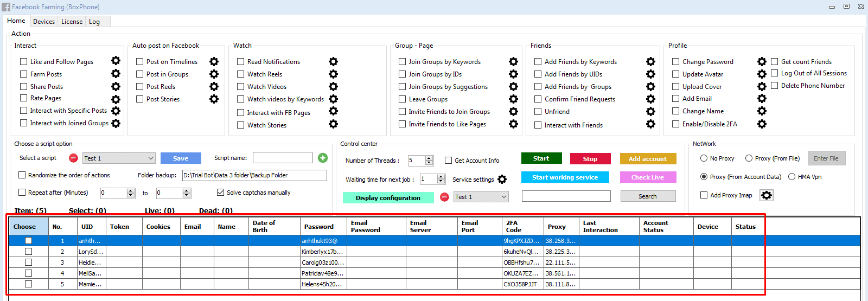868x301 pixels.
Task: Click the Check Live button
Action: click(x=648, y=177)
